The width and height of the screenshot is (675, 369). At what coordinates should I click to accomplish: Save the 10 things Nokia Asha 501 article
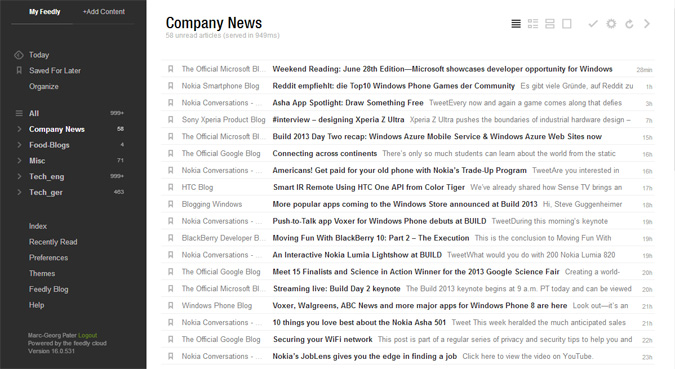point(170,322)
